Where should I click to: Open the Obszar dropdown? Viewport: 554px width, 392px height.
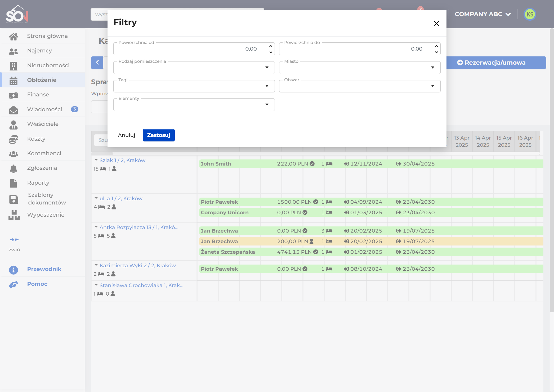tap(360, 86)
